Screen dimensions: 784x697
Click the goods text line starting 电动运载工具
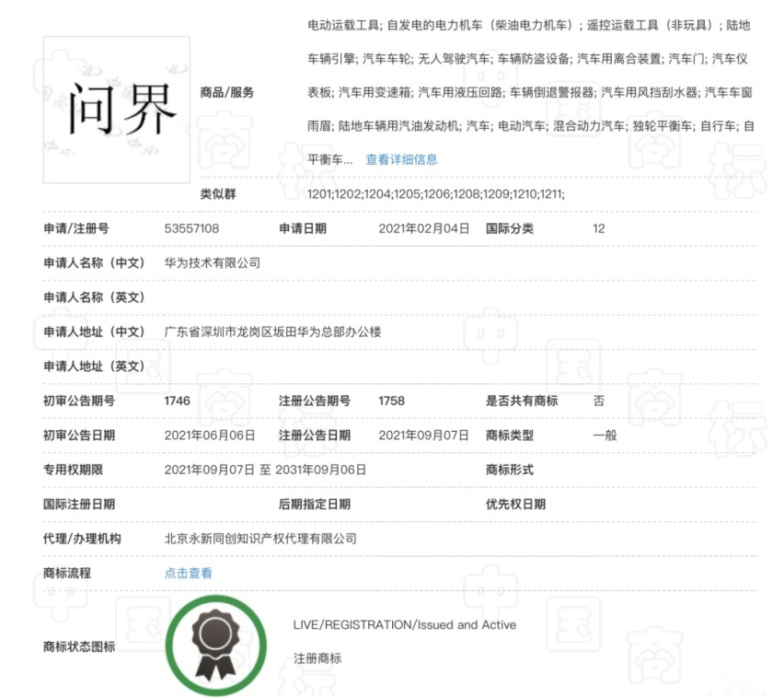click(x=529, y=26)
